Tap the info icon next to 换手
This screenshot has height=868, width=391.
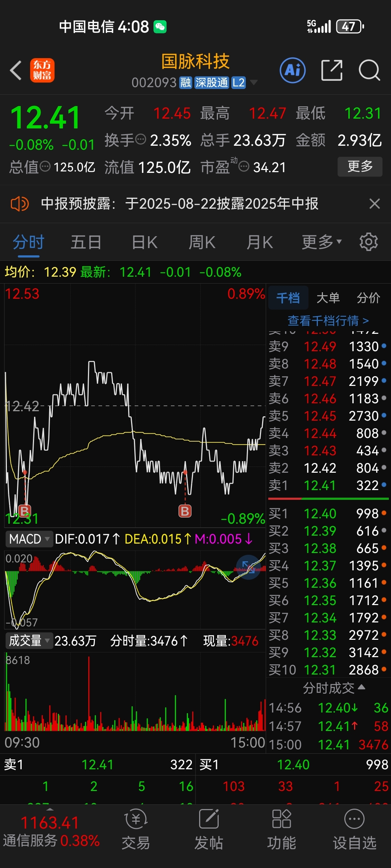click(140, 139)
